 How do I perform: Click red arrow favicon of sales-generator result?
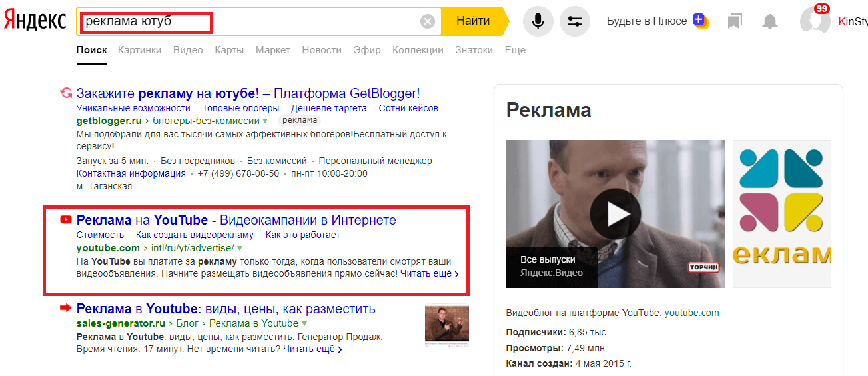[x=65, y=307]
